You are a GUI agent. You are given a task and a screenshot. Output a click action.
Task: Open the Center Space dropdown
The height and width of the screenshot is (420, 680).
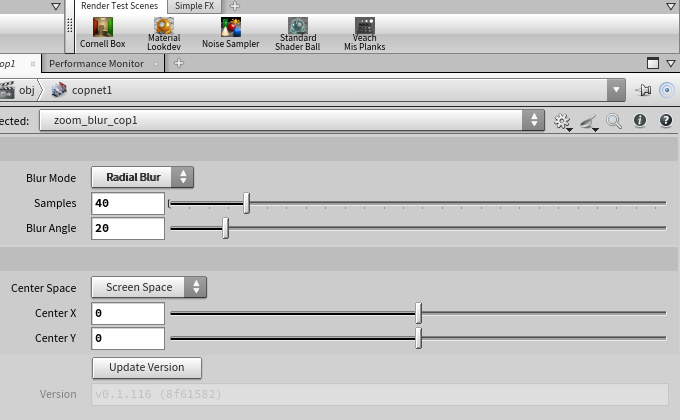pos(149,287)
